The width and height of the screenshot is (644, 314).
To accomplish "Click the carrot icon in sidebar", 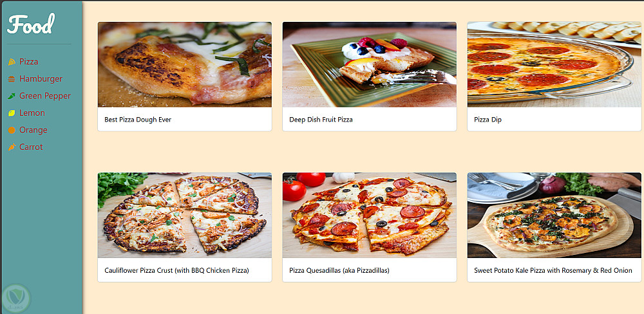I will coord(12,147).
